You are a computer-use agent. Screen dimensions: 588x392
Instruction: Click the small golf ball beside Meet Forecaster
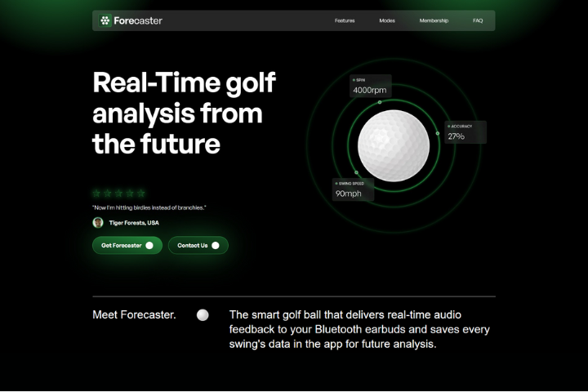tap(203, 314)
